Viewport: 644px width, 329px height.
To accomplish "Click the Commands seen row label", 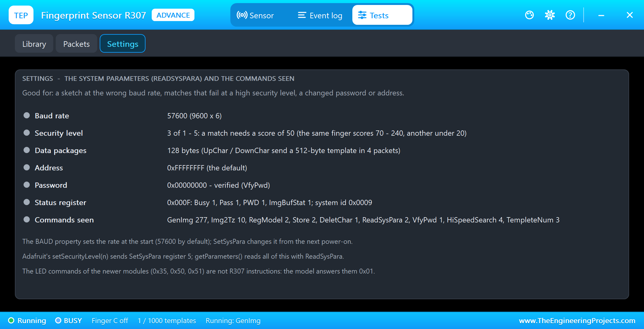I will [64, 220].
